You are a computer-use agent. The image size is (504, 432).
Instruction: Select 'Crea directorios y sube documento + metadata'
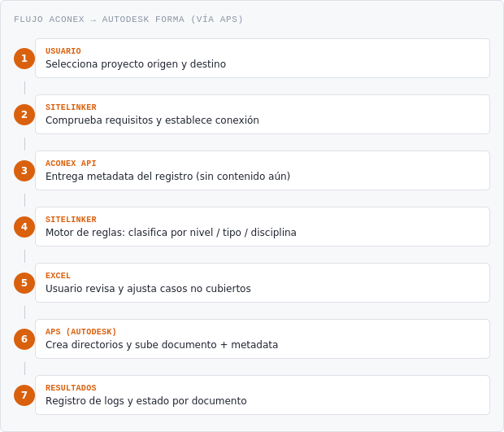click(x=162, y=344)
